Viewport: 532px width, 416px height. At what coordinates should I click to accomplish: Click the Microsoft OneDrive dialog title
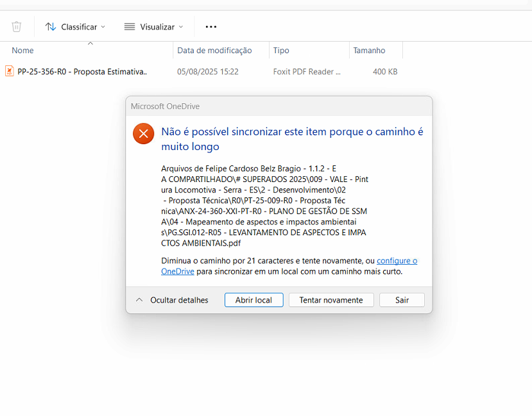click(x=165, y=106)
